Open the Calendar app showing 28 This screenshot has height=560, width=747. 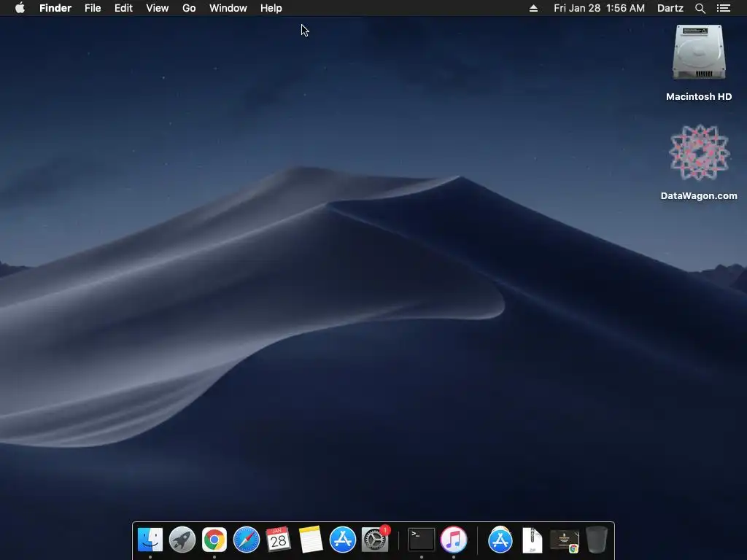pyautogui.click(x=278, y=540)
